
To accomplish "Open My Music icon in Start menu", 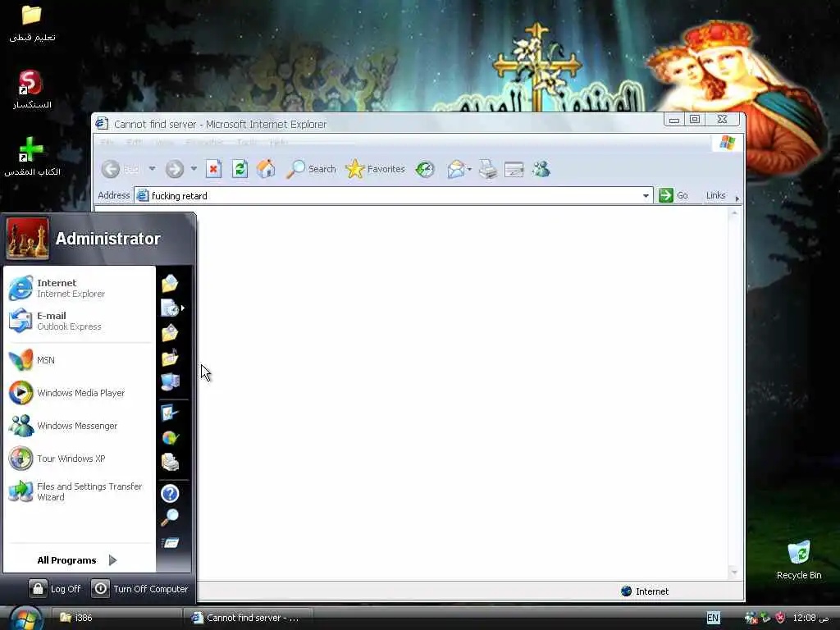I will pos(170,358).
